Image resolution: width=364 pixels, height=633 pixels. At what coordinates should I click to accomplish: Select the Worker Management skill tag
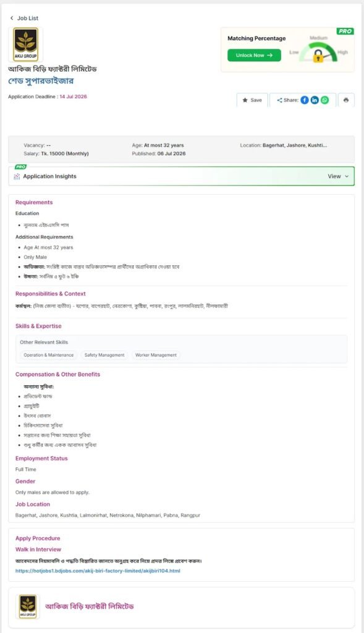click(x=156, y=355)
